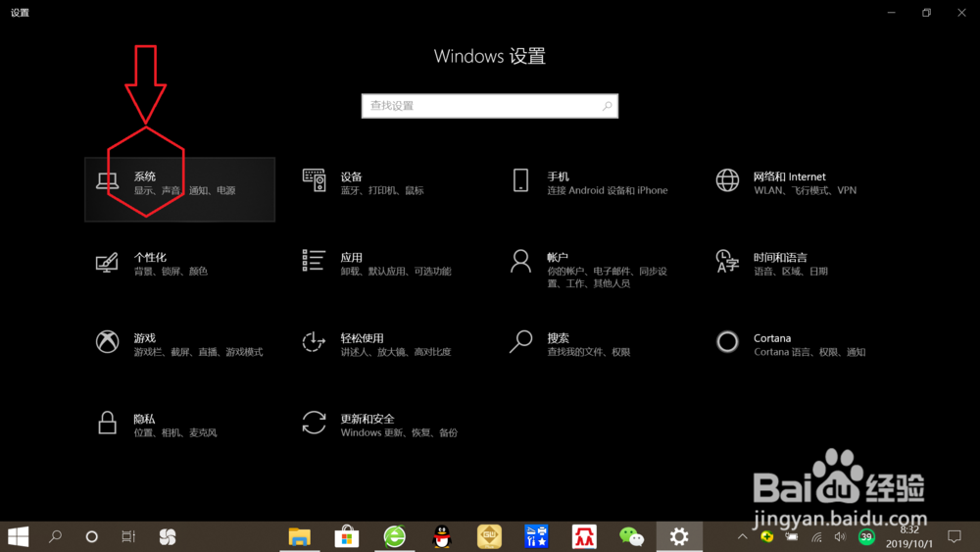Open Task View on the taskbar
This screenshot has height=552, width=980.
click(x=128, y=536)
